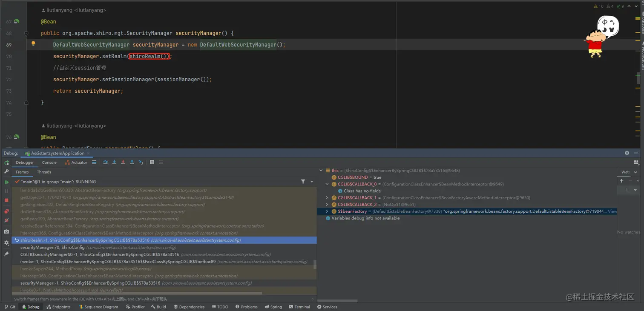Dismiss the switch frames hint with its X
Image resolution: width=644 pixels, height=311 pixels.
point(313,299)
